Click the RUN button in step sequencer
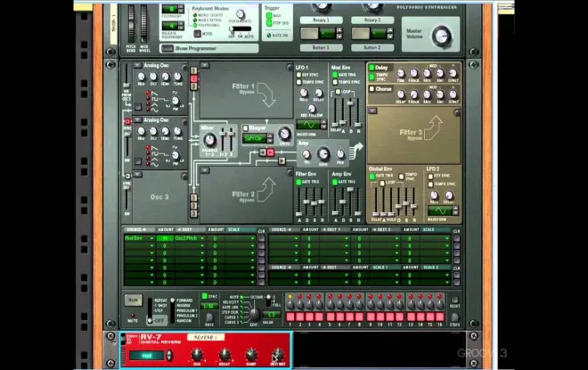This screenshot has height=370, width=588. pyautogui.click(x=133, y=300)
